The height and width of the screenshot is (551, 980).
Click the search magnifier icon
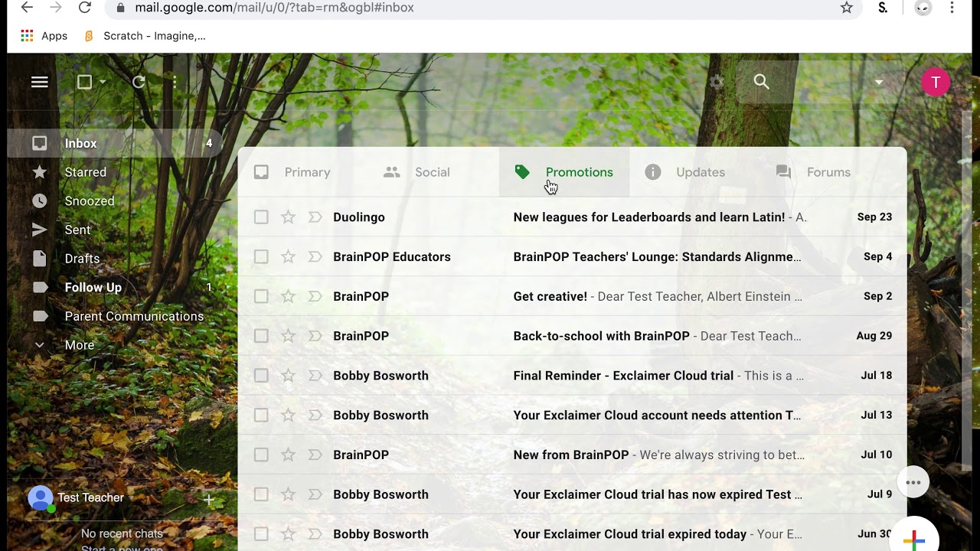pos(761,82)
